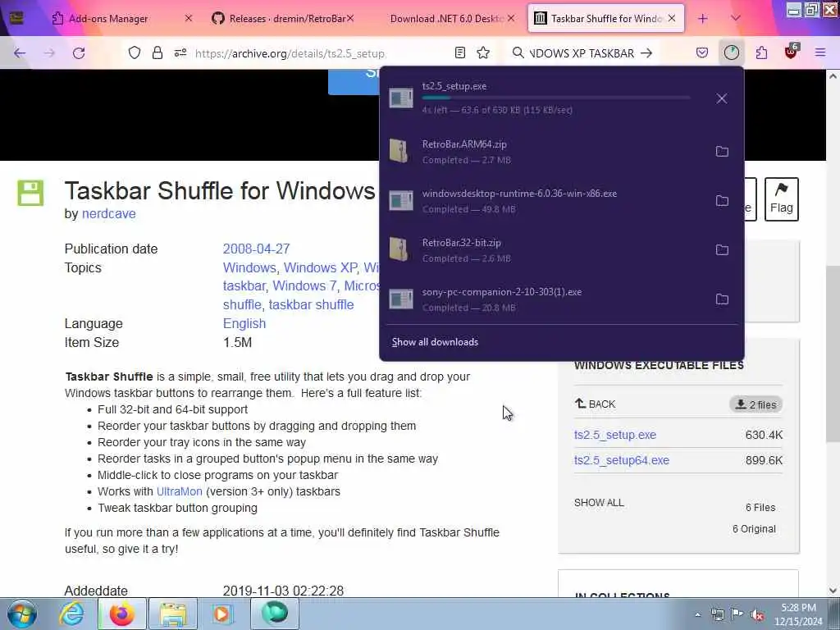
Task: Show RetroBar.32-bit.zip in folder
Action: [x=722, y=249]
